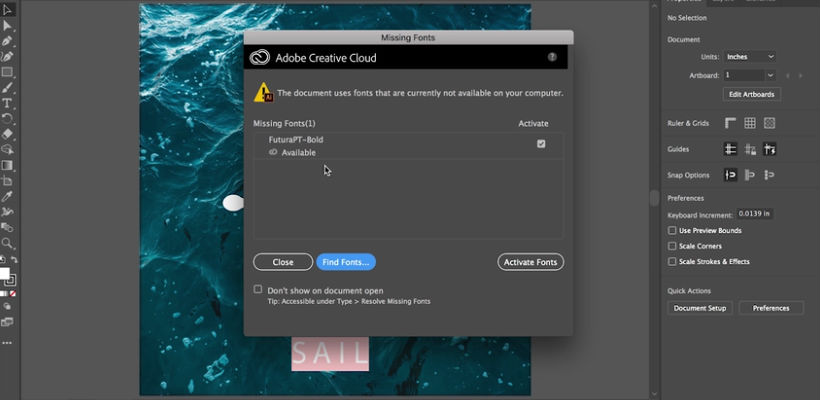Viewport: 820px width, 400px height.
Task: Enable Scale Corners checkbox
Action: click(672, 246)
